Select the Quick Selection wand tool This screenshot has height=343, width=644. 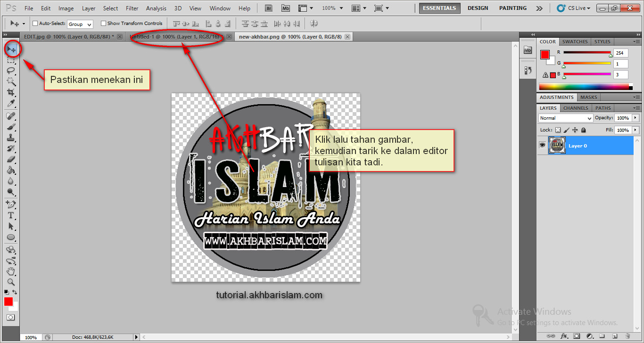pyautogui.click(x=11, y=81)
